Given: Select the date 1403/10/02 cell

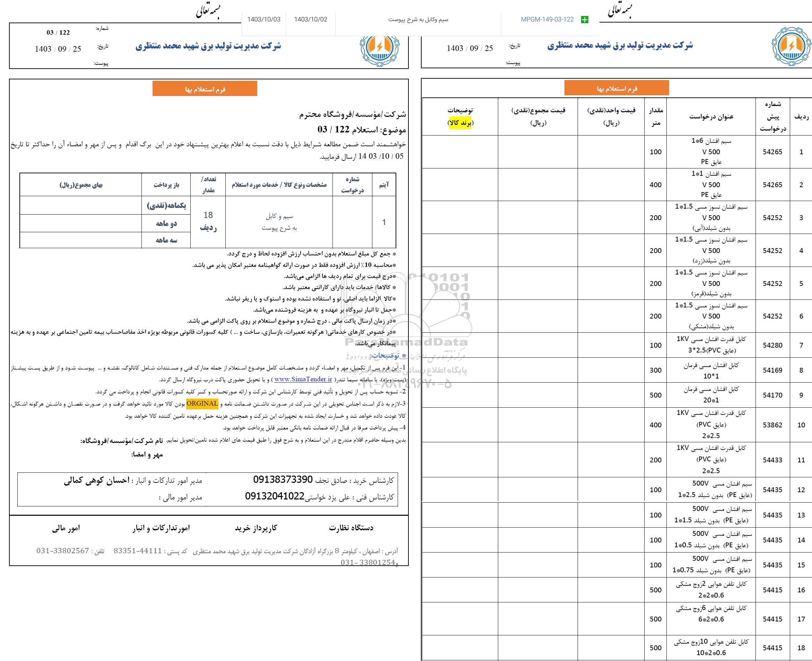Looking at the screenshot, I should (x=310, y=19).
